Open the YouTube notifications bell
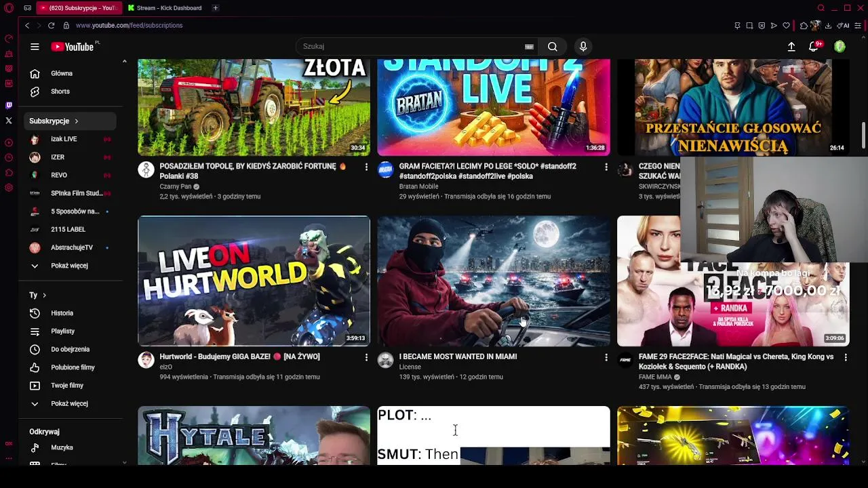The image size is (868, 488). coord(814,47)
